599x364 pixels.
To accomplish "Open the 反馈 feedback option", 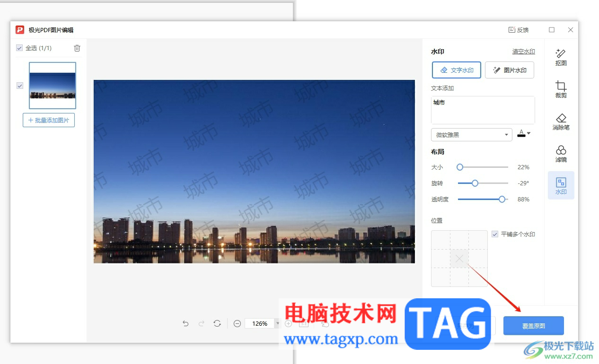I will 519,30.
